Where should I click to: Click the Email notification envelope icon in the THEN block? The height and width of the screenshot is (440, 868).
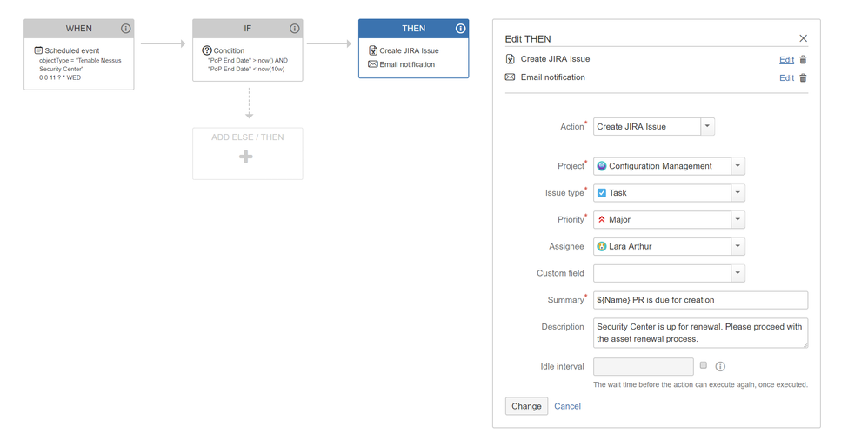point(373,64)
